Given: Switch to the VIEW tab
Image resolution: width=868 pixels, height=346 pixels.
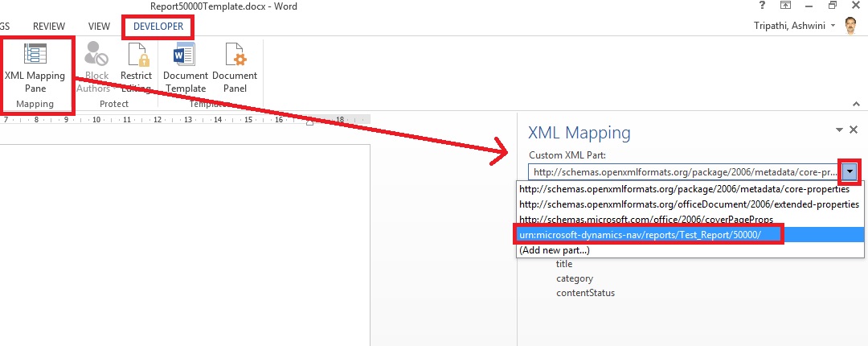Looking at the screenshot, I should click(x=99, y=27).
